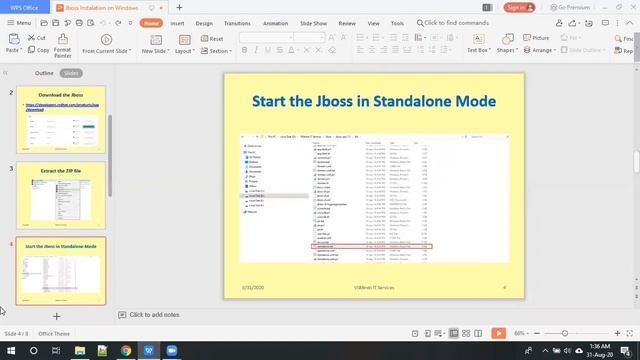640x360 pixels.
Task: Click the Reset button
Action: coord(212,38)
